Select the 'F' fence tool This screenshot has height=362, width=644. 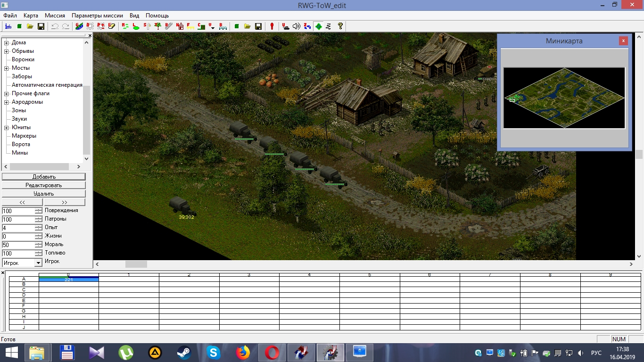coord(191,26)
